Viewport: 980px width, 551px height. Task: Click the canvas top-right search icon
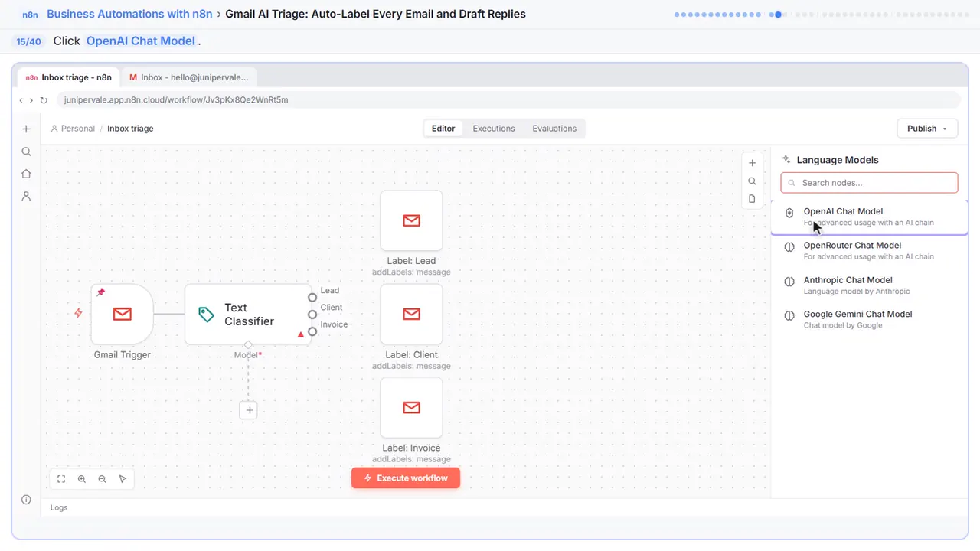coord(752,181)
